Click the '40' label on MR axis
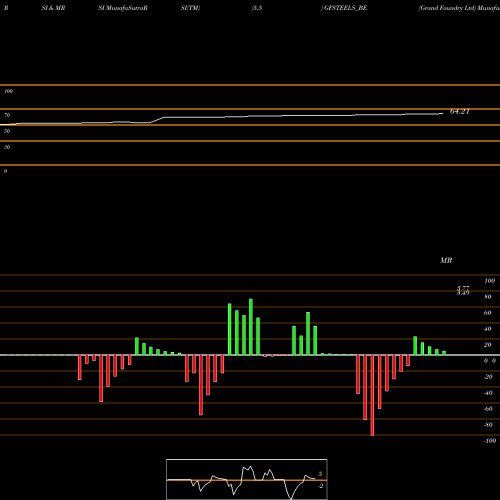Viewport: 500px width, 500px height. point(488,329)
